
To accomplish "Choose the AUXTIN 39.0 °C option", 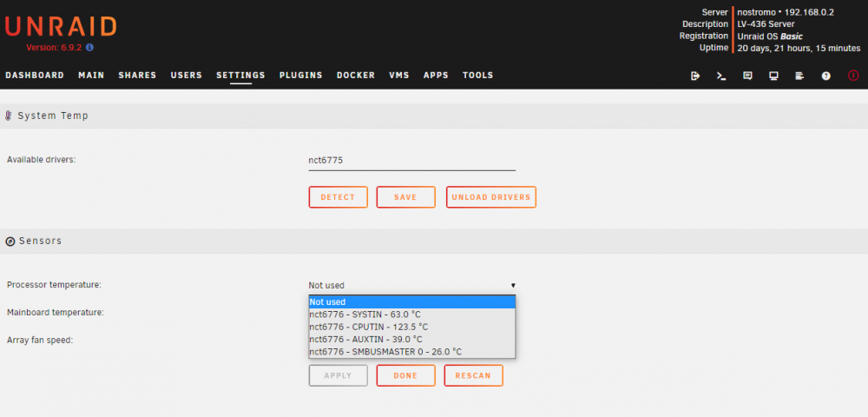I will pos(411,339).
